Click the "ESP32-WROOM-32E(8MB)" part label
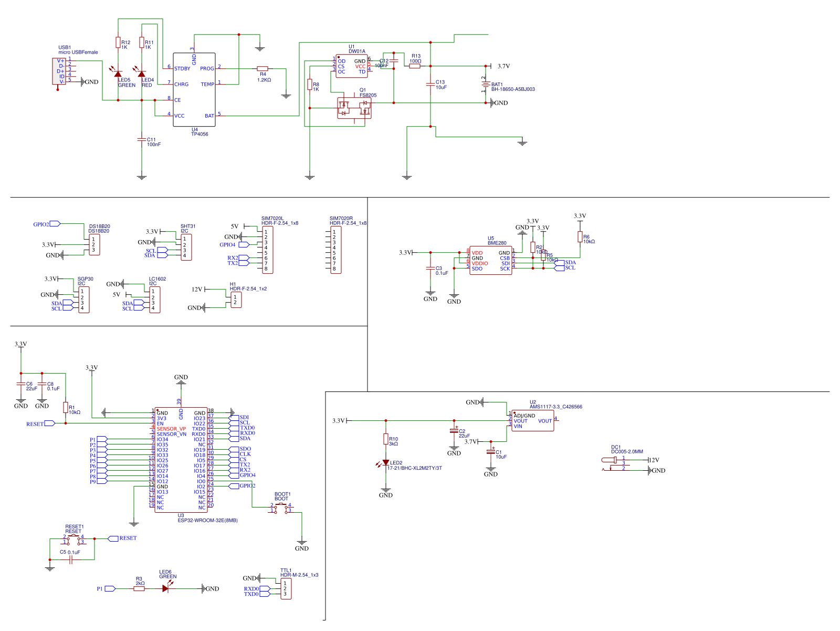This screenshot has width=840, height=631. pos(208,521)
